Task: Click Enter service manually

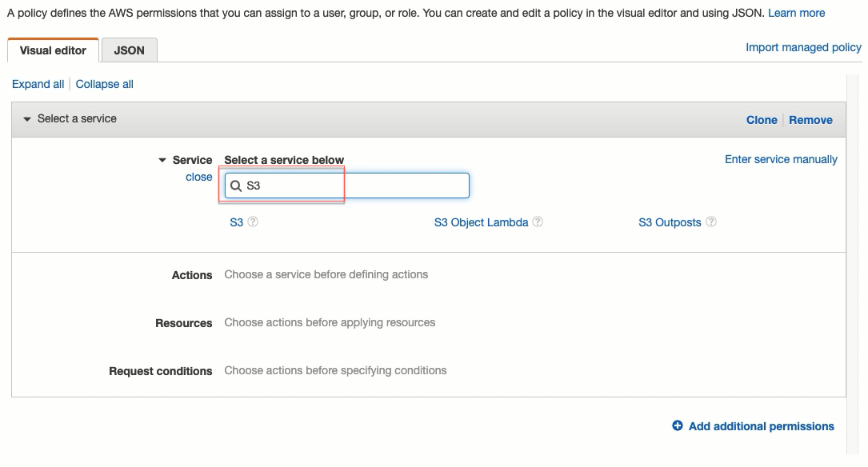Action: point(781,159)
